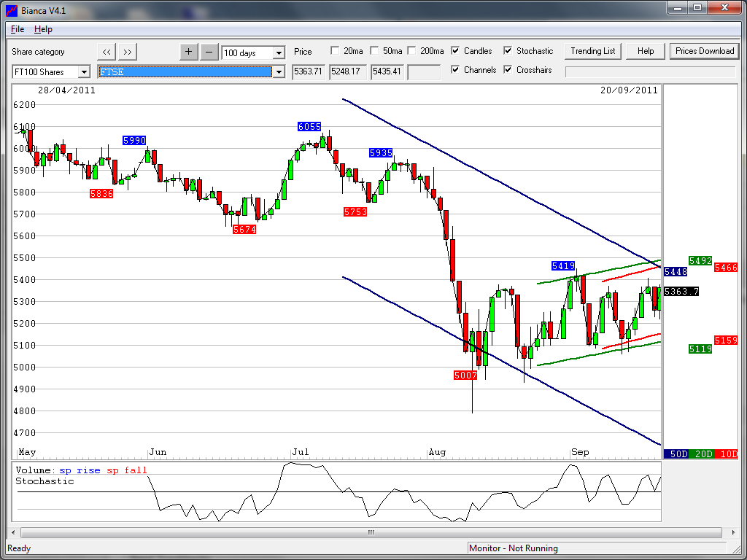Screen dimensions: 747x560
Task: Click the Bianca app icon in title bar
Action: pyautogui.click(x=12, y=7)
